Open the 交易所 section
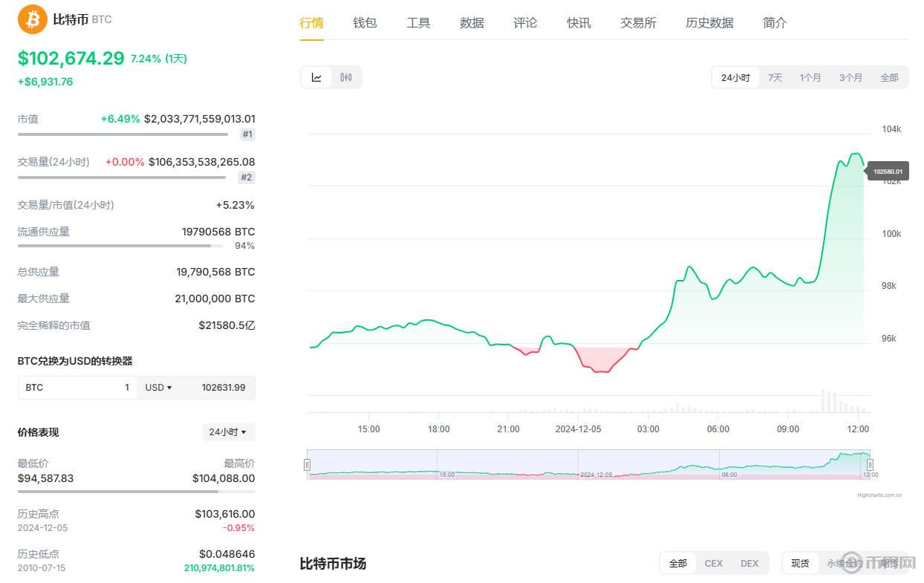This screenshot has height=583, width=924. [638, 22]
